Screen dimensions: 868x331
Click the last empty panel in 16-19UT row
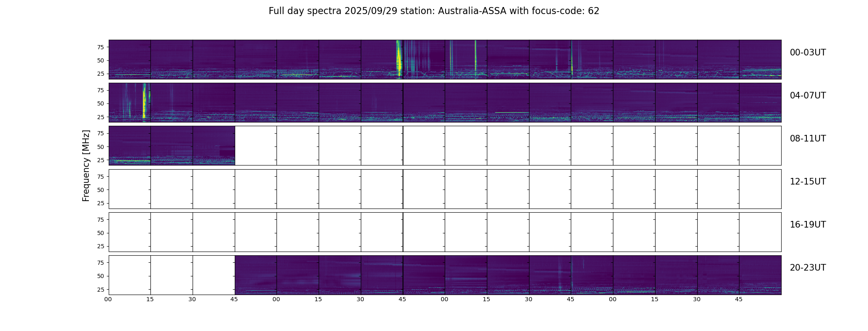(760, 232)
